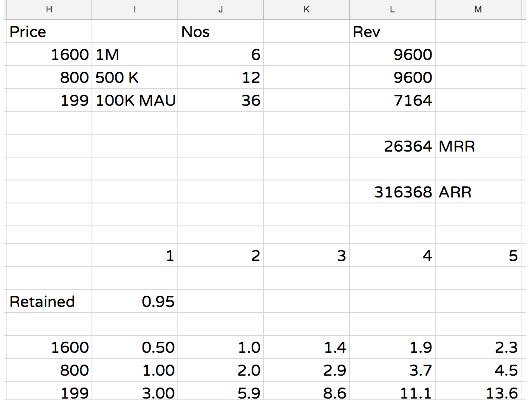The width and height of the screenshot is (532, 409).
Task: Select the cell with value 0.50
Action: pos(135,347)
